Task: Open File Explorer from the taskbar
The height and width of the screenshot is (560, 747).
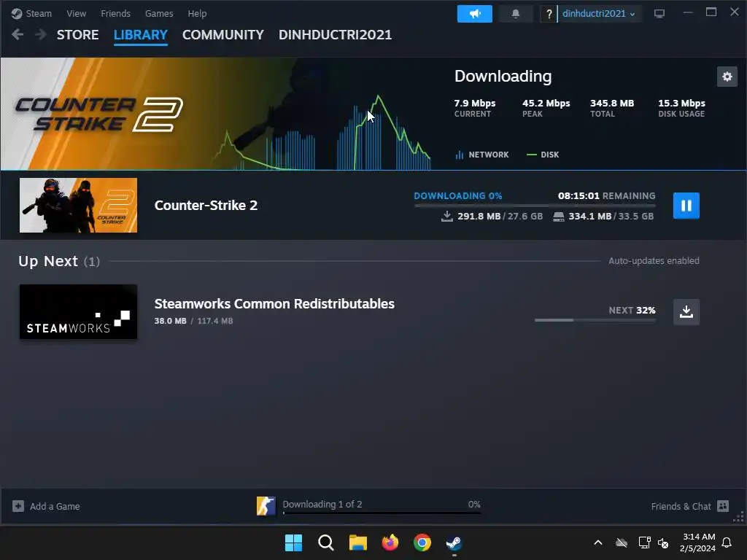Action: 357,542
